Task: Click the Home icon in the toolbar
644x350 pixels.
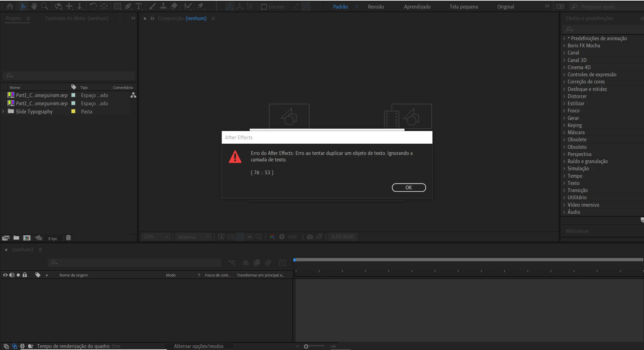Action: tap(10, 6)
